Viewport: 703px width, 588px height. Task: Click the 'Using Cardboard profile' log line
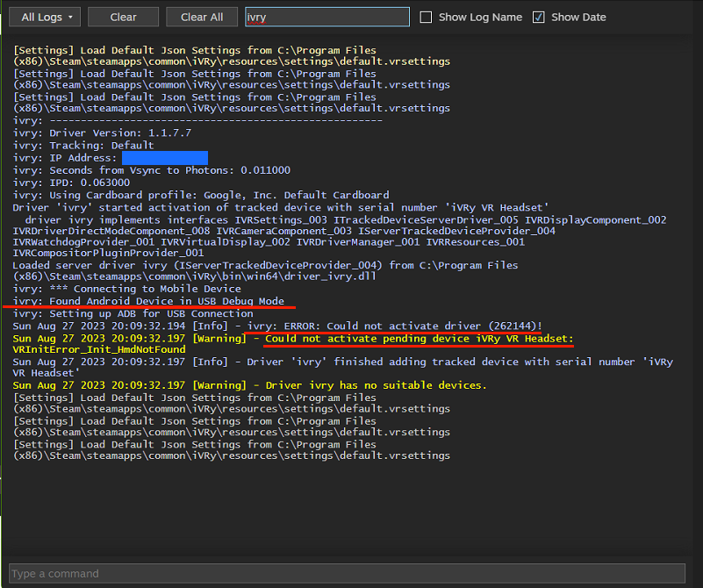coord(201,196)
